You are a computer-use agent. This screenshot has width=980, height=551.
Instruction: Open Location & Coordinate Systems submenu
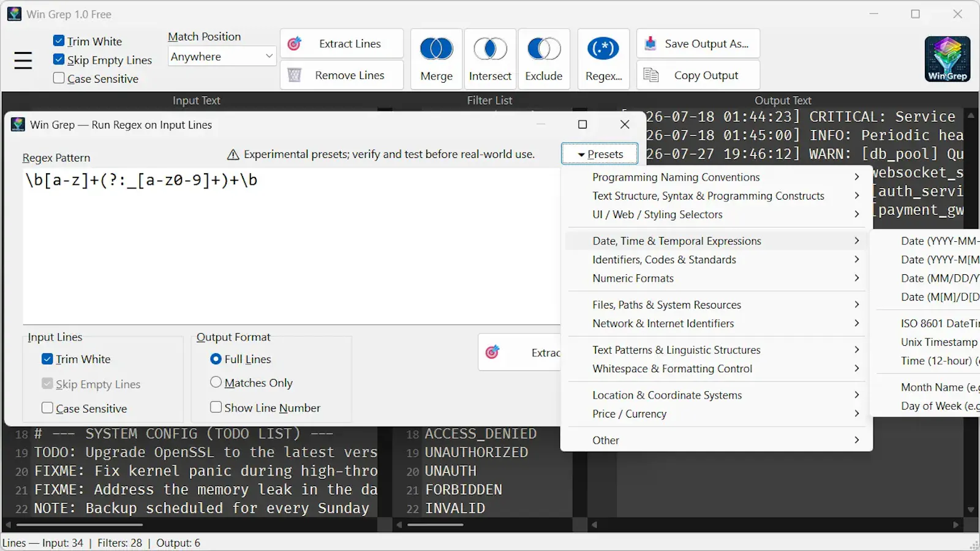717,395
